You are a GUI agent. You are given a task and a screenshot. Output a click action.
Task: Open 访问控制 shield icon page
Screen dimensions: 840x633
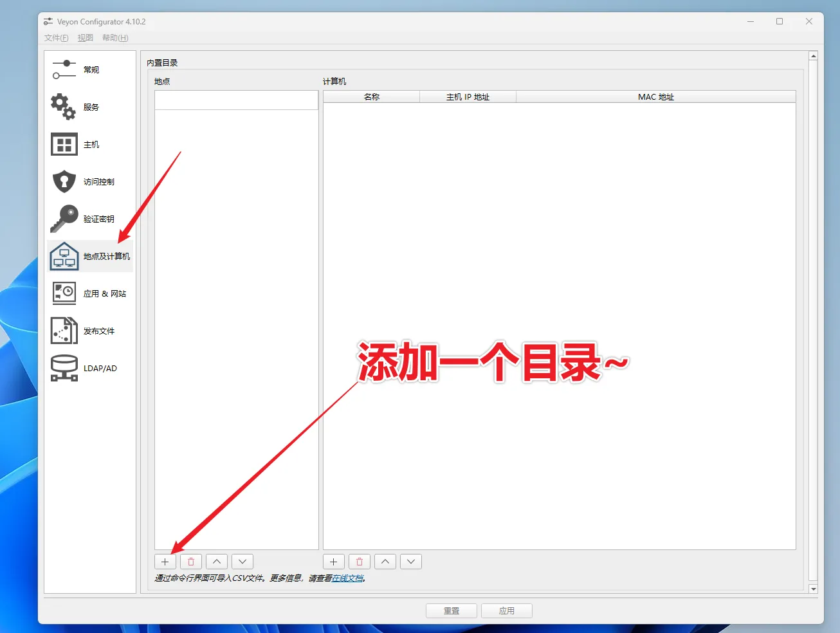(x=64, y=181)
